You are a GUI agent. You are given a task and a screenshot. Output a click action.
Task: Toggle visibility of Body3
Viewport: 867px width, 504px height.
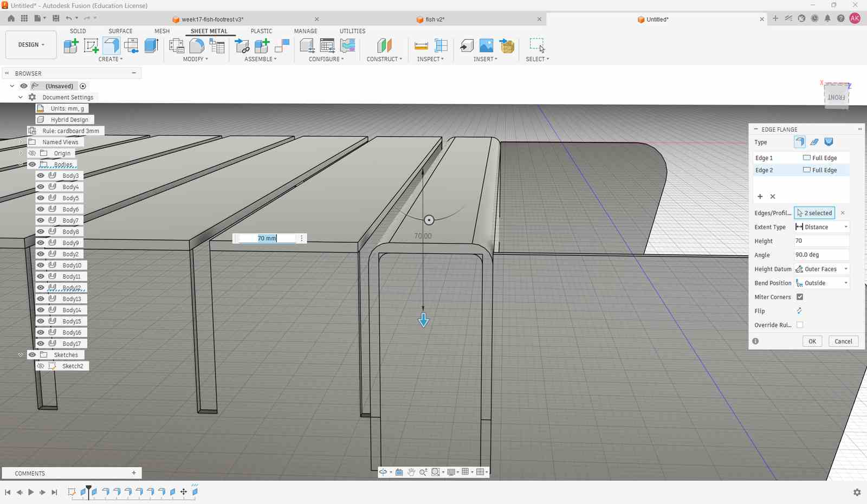click(41, 176)
